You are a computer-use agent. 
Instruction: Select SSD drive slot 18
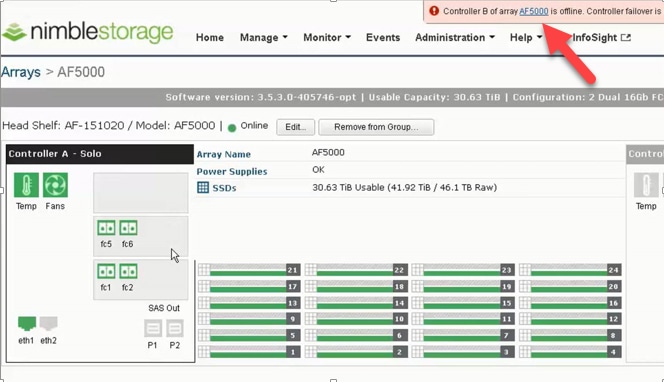(356, 286)
